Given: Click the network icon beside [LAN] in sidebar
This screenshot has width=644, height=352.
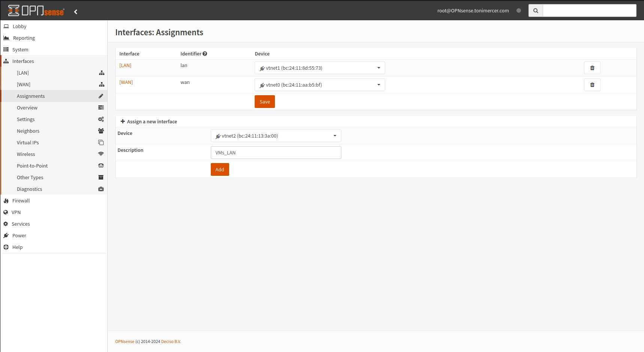Looking at the screenshot, I should click(x=102, y=73).
